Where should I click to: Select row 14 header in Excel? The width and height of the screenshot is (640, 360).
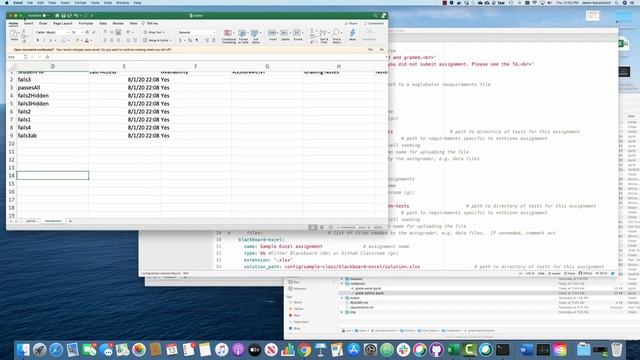click(x=11, y=176)
